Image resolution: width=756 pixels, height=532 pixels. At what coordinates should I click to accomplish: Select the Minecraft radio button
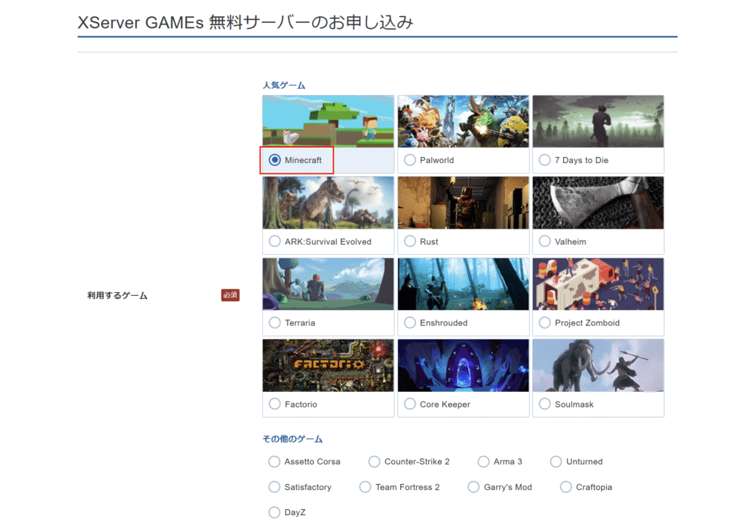275,160
